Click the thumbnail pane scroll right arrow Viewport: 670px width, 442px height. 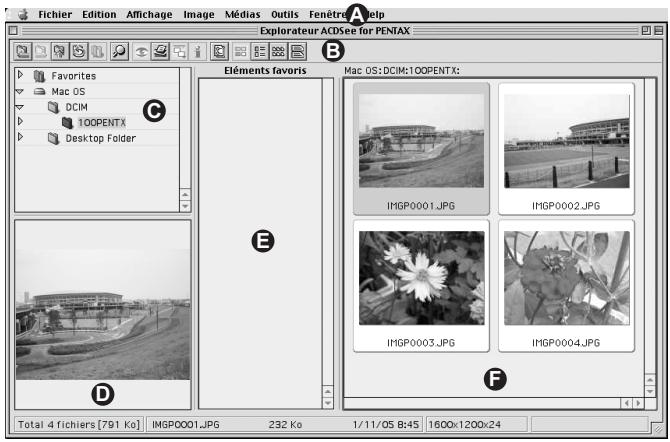point(638,403)
